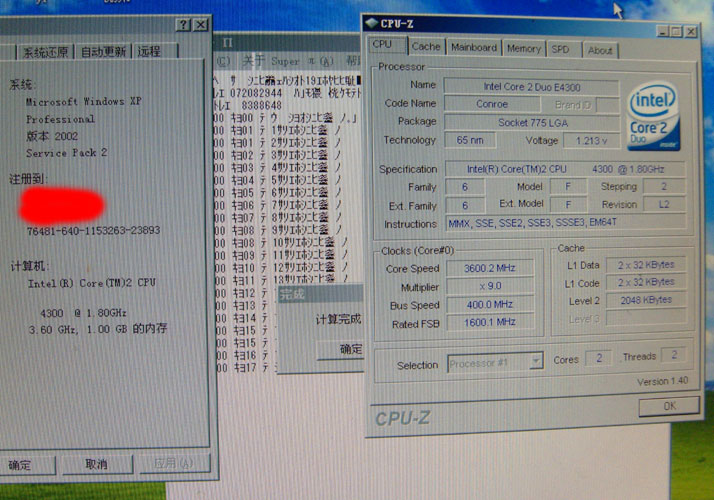This screenshot has height=500, width=714.
Task: Click the OK button in CPU-Z
Action: (669, 406)
